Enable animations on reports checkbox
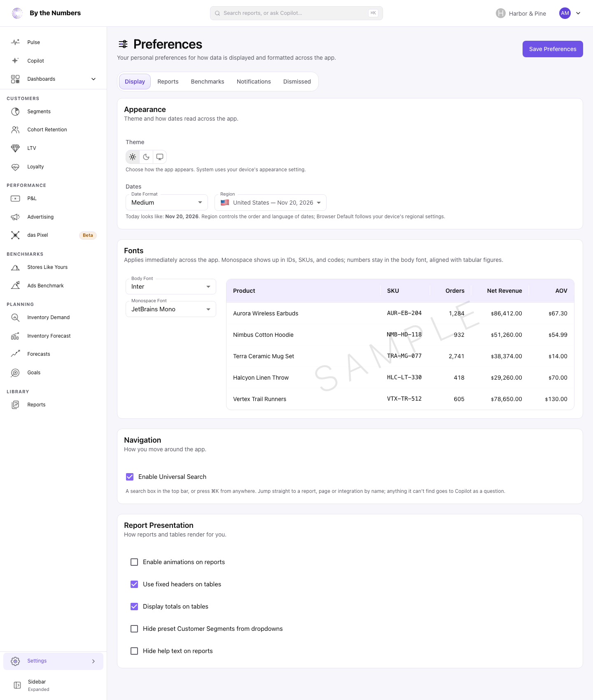 tap(134, 562)
